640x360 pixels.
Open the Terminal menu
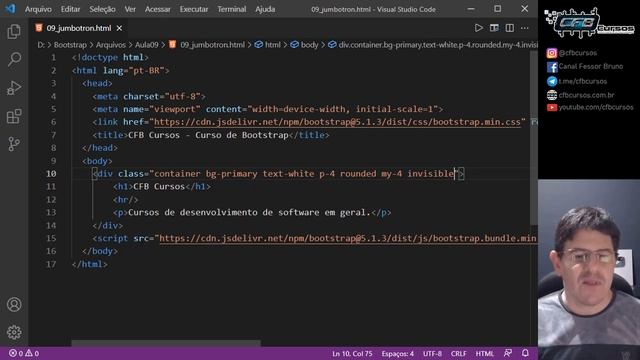231,9
